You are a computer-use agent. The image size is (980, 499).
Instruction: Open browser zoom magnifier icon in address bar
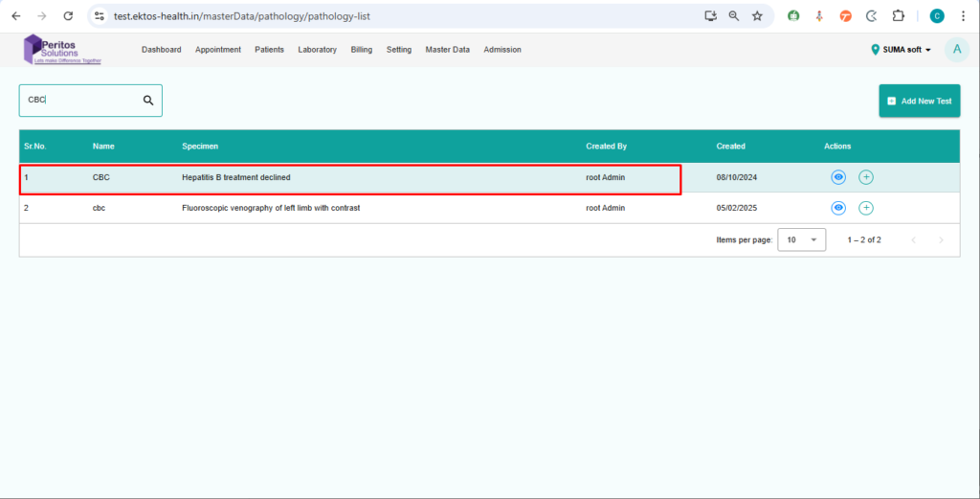pyautogui.click(x=734, y=16)
